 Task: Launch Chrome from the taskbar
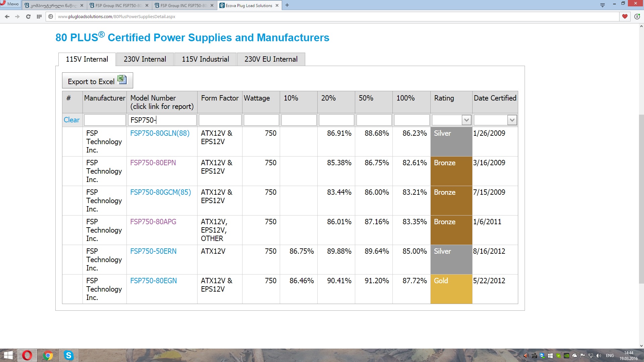(48, 355)
